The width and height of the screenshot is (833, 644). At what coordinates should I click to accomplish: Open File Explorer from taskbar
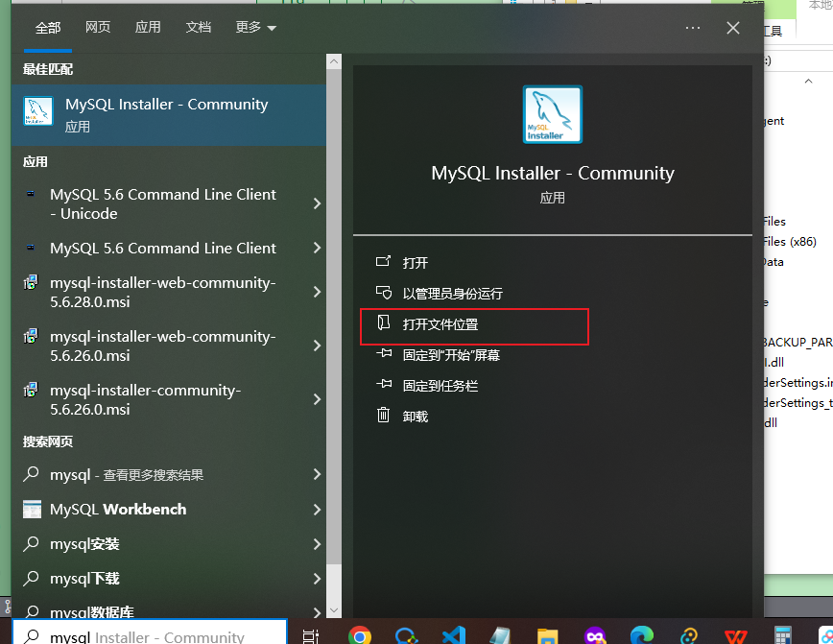click(x=548, y=635)
